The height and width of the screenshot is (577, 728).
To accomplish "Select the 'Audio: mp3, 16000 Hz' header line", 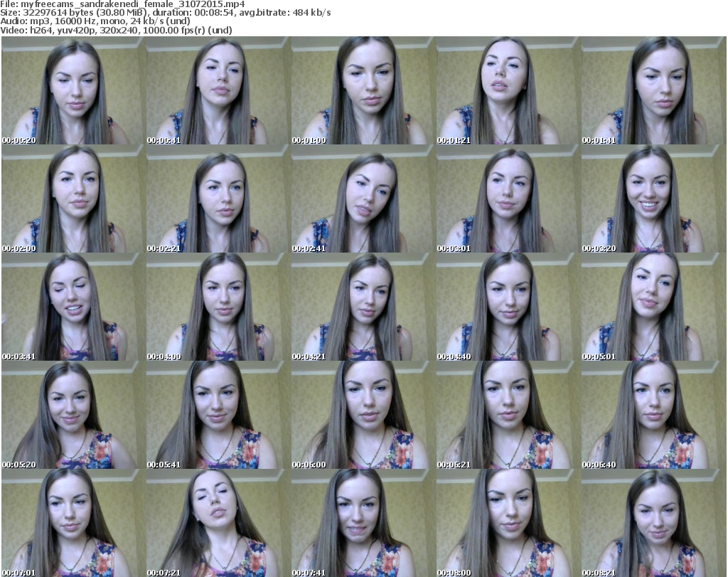I will (x=95, y=21).
